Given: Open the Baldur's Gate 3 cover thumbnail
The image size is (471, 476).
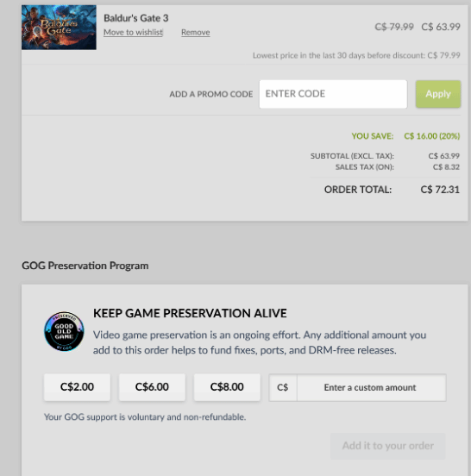Looking at the screenshot, I should tap(59, 28).
